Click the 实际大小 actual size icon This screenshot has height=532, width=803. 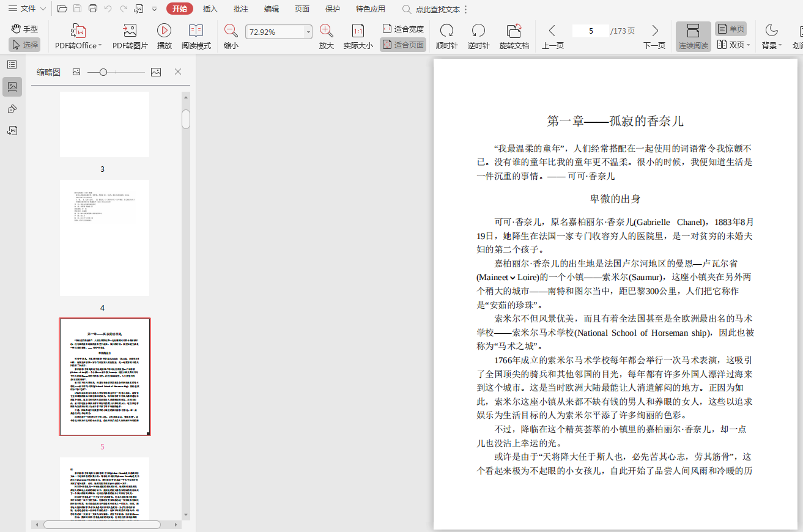[x=358, y=31]
